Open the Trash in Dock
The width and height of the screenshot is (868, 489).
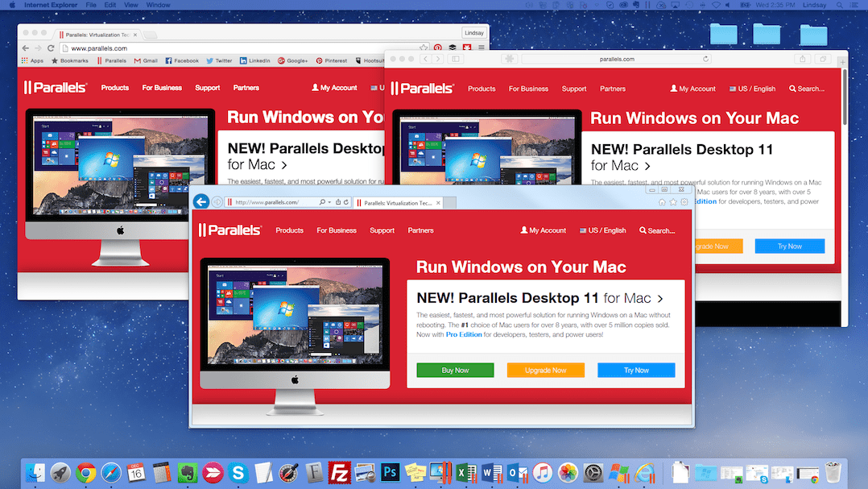click(x=833, y=472)
